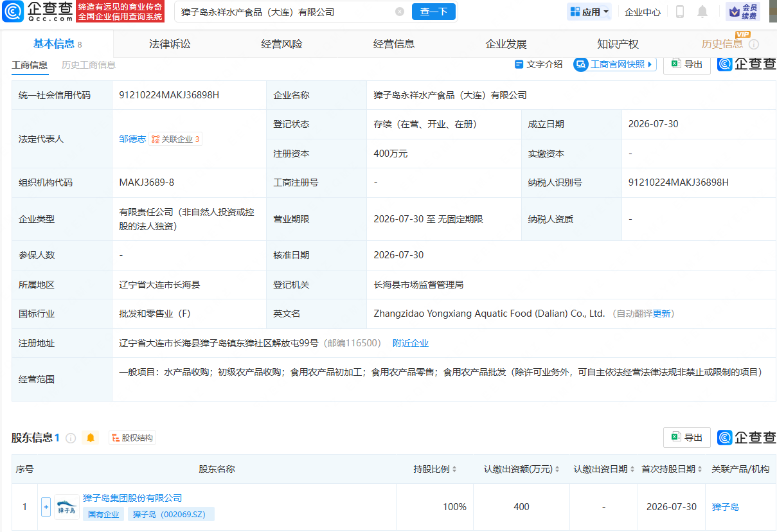777x532 pixels.
Task: Open the VIP member renewal badge
Action: click(x=743, y=12)
